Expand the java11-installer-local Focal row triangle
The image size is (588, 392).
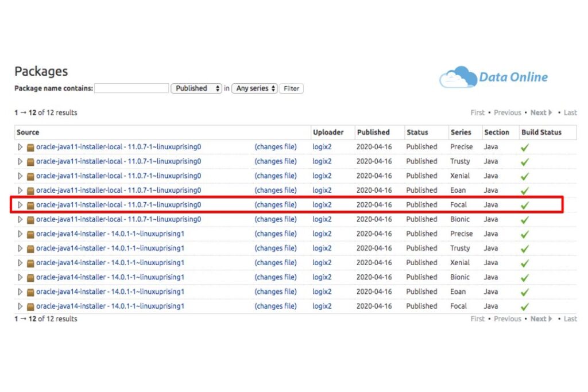tap(20, 205)
